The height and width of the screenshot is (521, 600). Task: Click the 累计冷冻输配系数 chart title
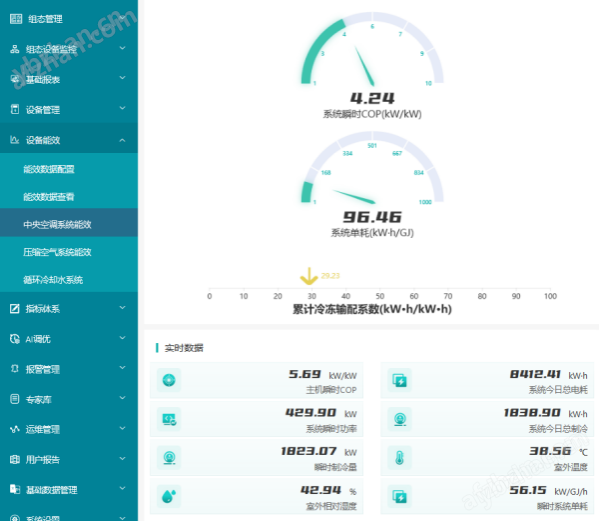pos(372,309)
